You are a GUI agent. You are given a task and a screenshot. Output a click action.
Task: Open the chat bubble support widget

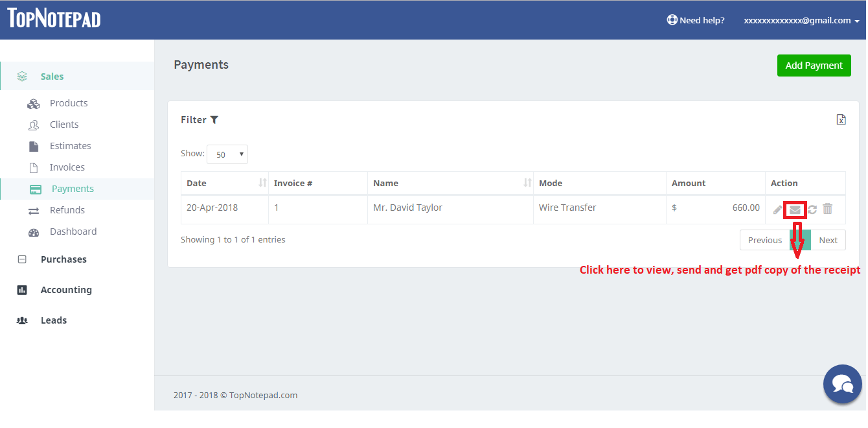842,384
